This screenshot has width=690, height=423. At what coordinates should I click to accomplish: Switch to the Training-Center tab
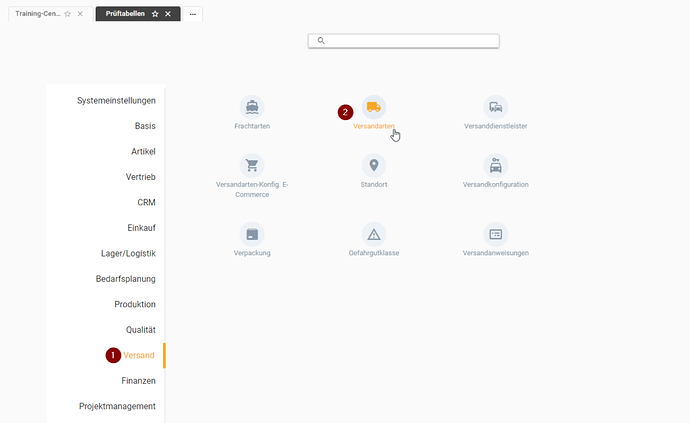[x=38, y=14]
